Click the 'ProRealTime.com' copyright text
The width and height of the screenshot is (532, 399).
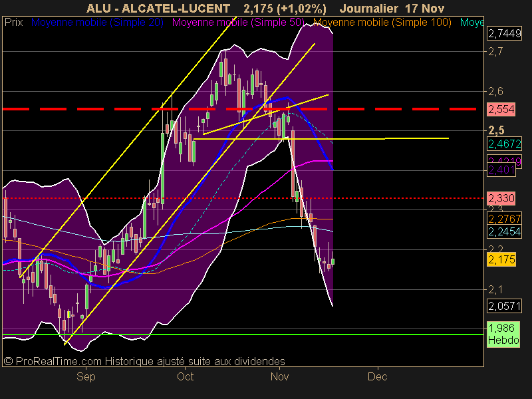tap(59, 361)
